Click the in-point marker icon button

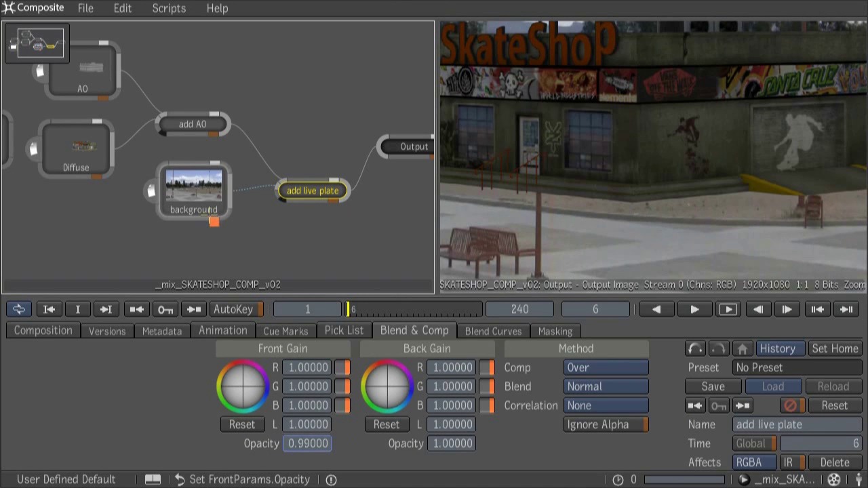[77, 309]
